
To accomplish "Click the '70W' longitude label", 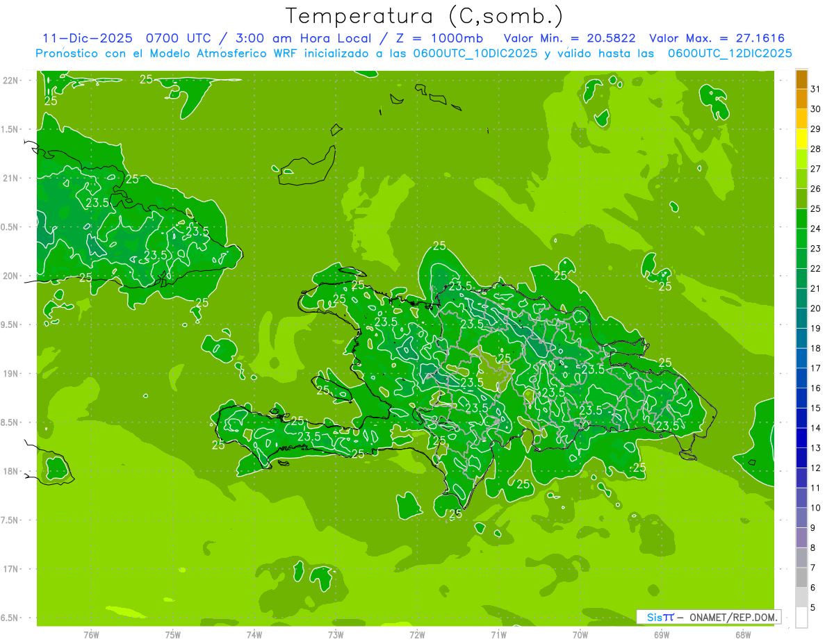I will [580, 634].
